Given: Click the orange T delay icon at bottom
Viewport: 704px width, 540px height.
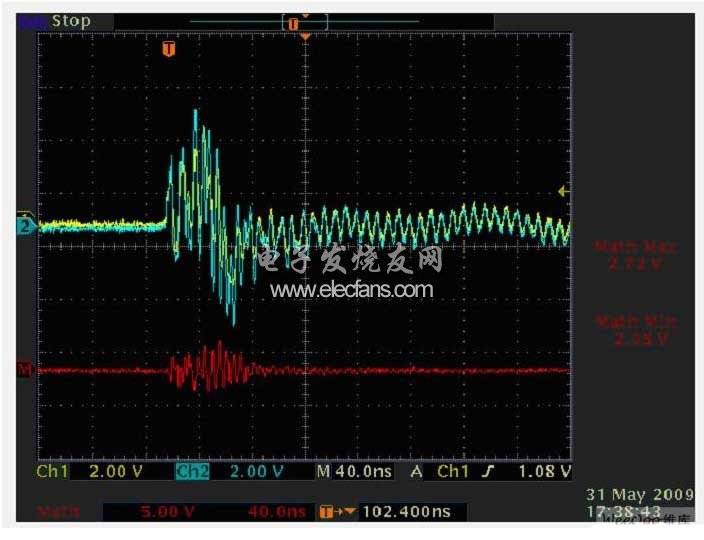Looking at the screenshot, I should point(326,512).
